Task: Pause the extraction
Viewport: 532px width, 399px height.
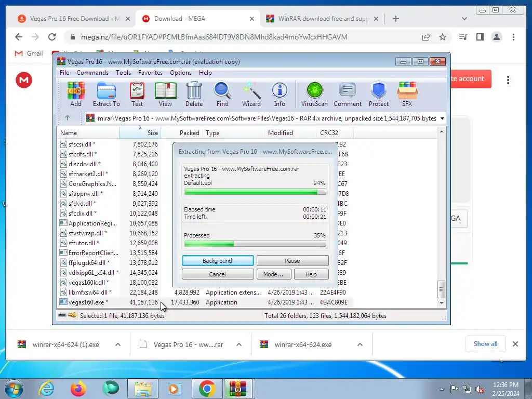Action: pyautogui.click(x=292, y=261)
